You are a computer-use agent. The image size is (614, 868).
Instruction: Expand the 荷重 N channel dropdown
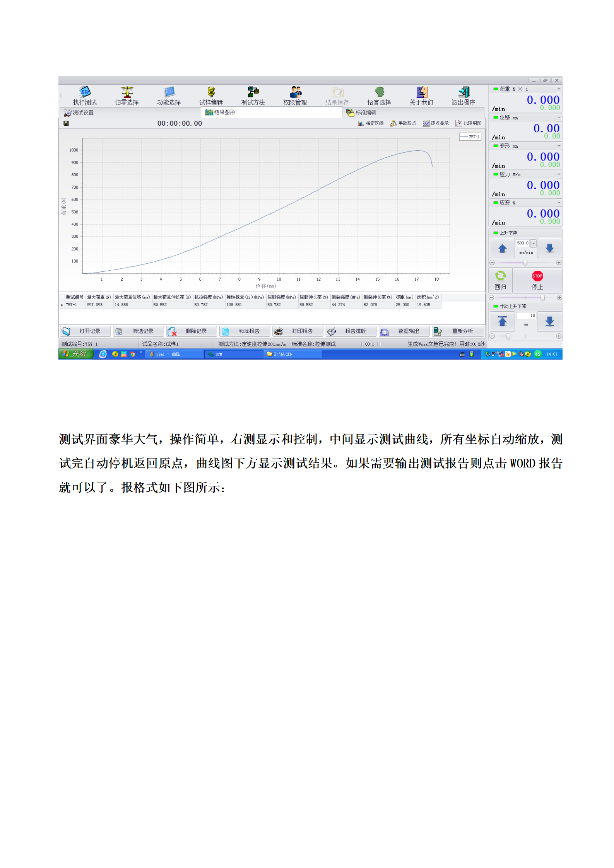click(x=559, y=89)
